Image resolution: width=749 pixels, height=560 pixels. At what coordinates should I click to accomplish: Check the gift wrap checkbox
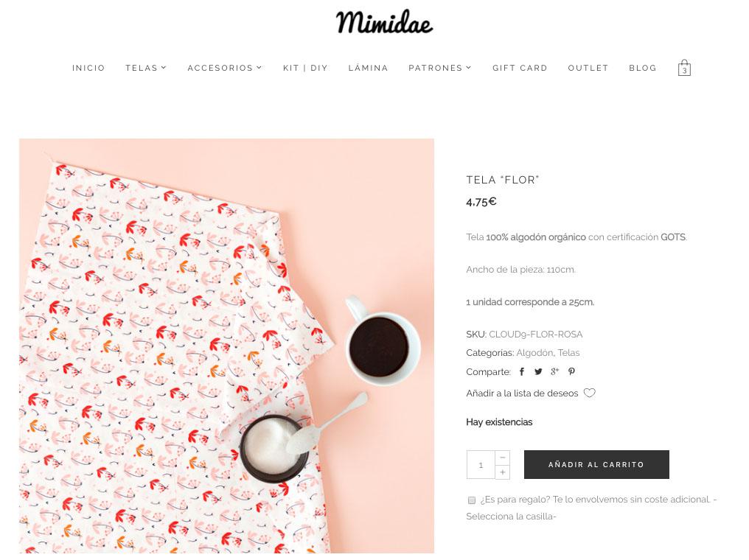[472, 500]
